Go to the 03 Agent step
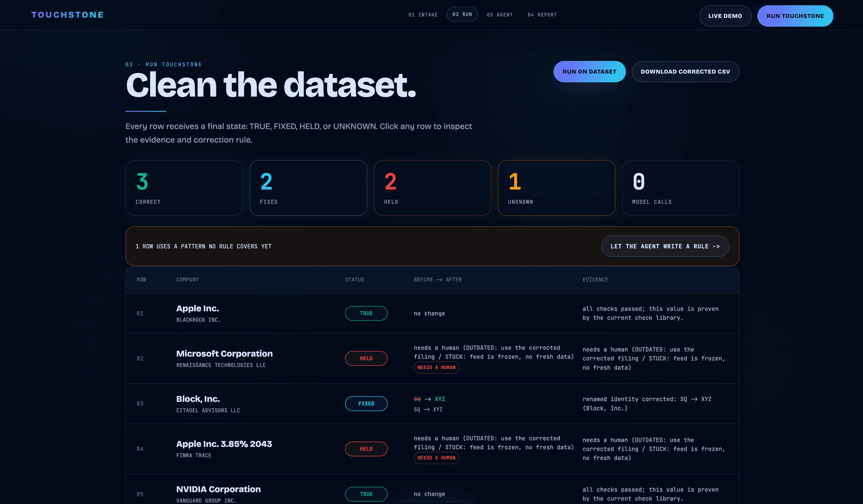The image size is (863, 504). coord(500,15)
